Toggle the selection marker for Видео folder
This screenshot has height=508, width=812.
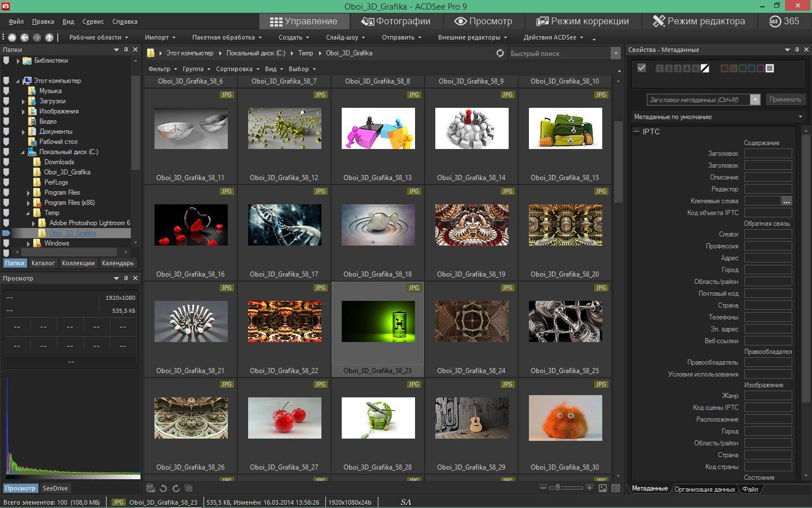[x=6, y=121]
